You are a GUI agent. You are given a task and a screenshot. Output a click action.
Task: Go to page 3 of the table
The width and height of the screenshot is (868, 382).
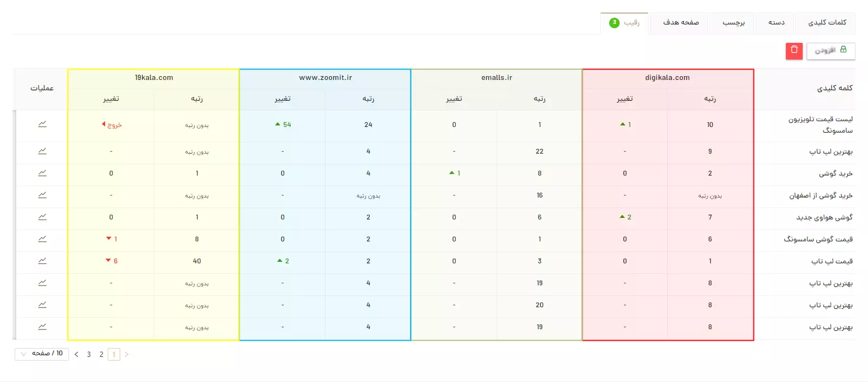click(89, 354)
